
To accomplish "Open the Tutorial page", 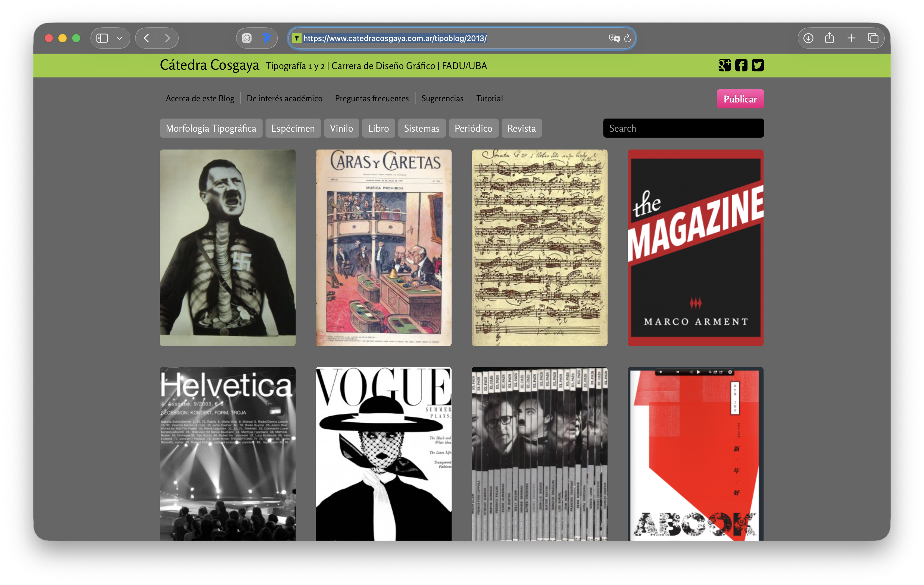I will tap(489, 99).
